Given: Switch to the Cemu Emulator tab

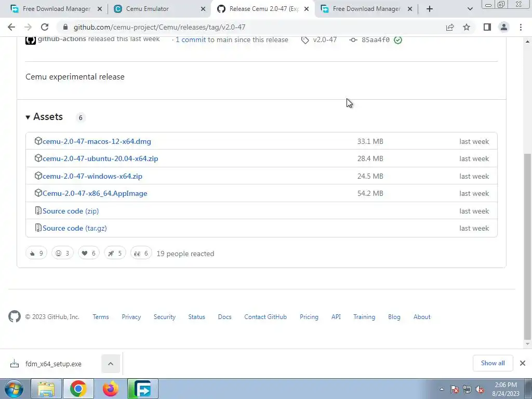Looking at the screenshot, I should click(x=159, y=9).
